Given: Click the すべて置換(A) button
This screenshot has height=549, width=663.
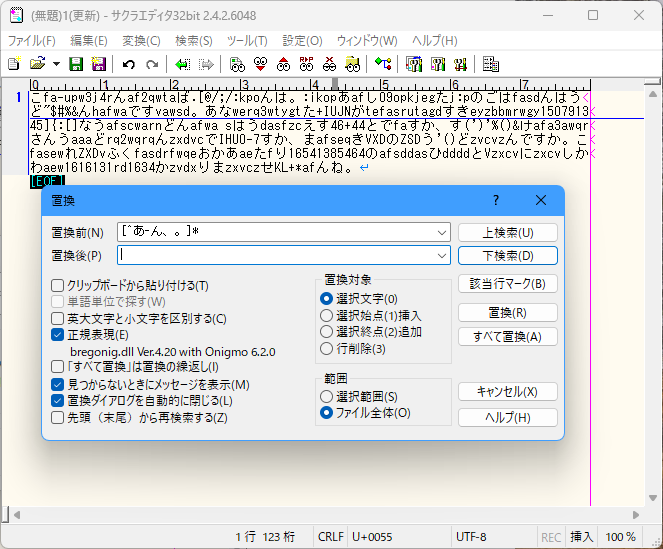Looking at the screenshot, I should click(508, 337).
